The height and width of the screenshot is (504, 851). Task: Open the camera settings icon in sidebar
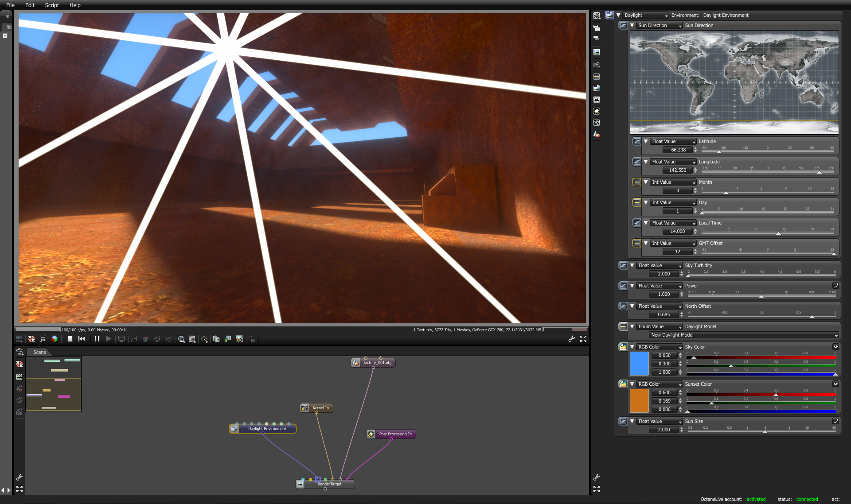597,65
